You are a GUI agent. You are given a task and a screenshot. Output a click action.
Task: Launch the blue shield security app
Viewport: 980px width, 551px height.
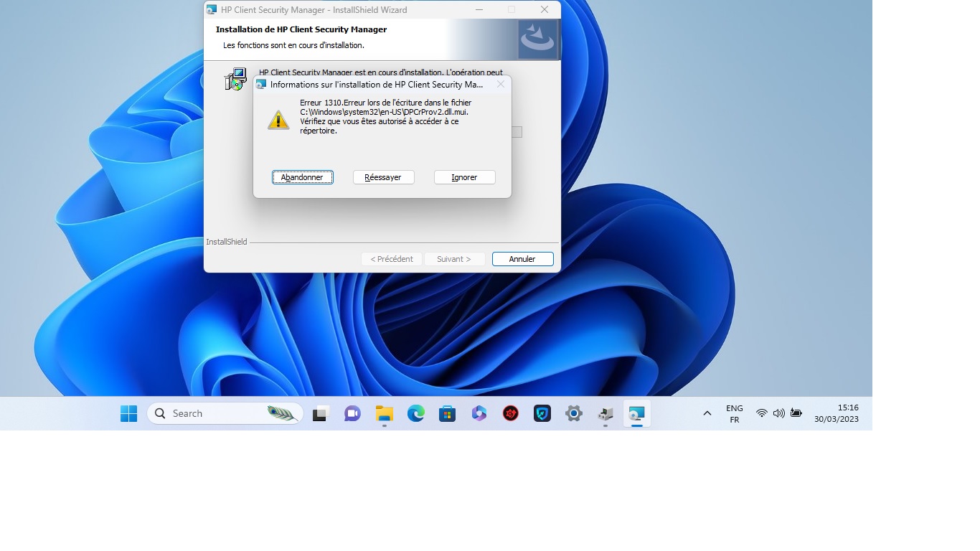coord(542,413)
